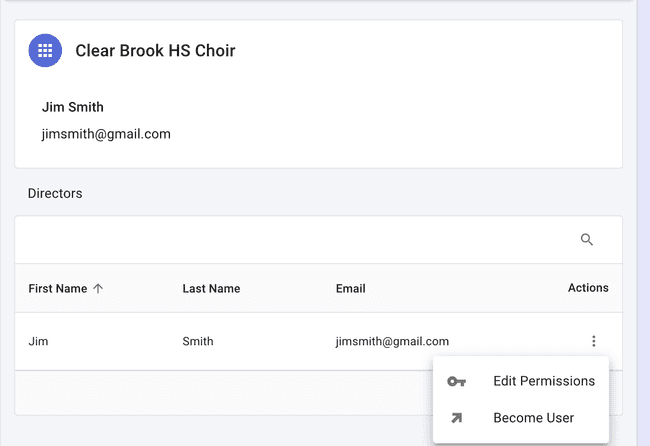Screen dimensions: 650x446
Task: Click the three-dot actions icon for Jim Smith
Action: [593, 341]
